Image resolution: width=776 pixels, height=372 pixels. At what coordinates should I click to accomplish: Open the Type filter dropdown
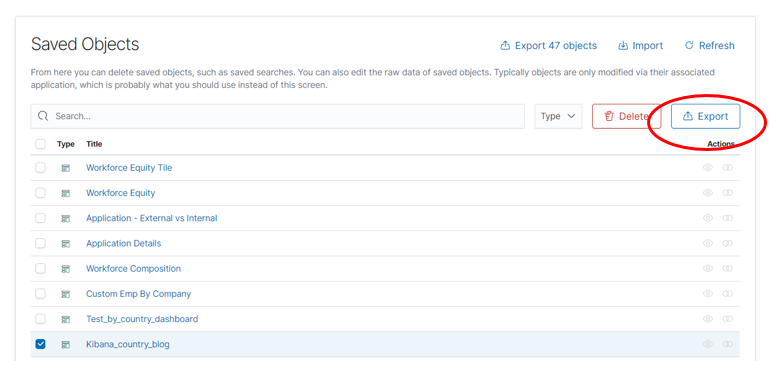click(558, 116)
